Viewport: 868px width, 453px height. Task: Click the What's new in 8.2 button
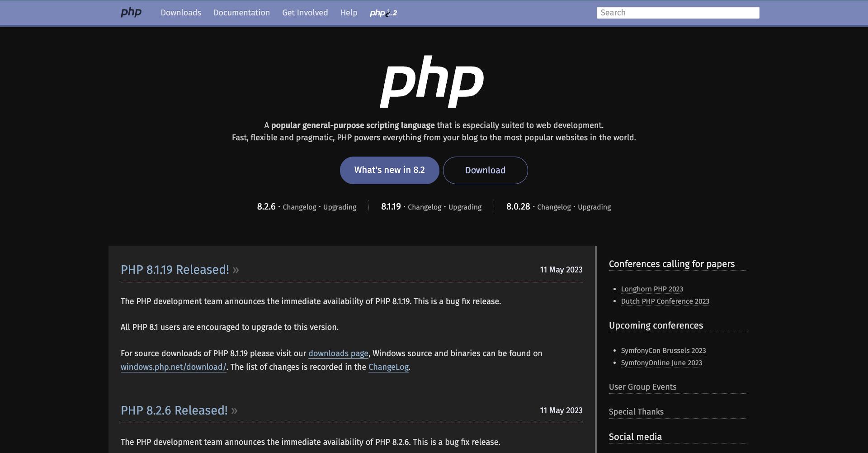(389, 170)
